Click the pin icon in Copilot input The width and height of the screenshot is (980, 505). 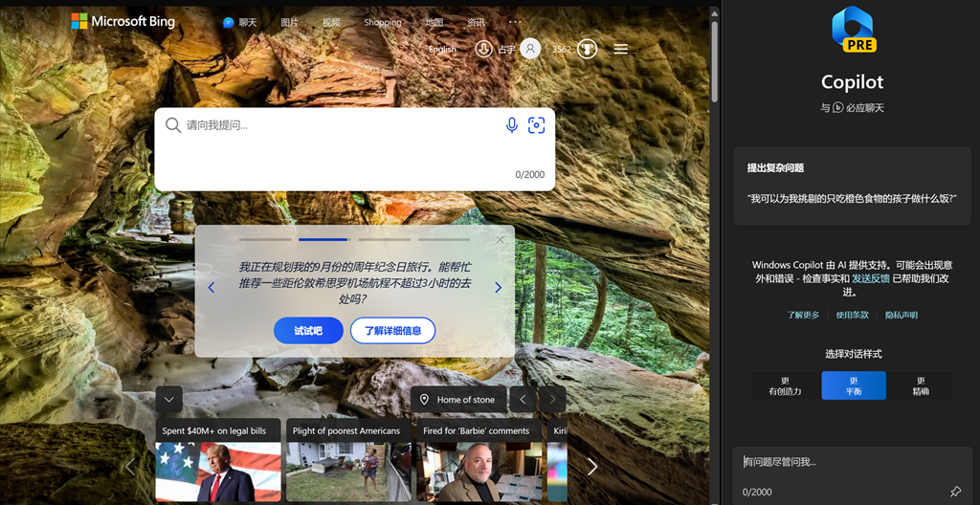pos(954,492)
